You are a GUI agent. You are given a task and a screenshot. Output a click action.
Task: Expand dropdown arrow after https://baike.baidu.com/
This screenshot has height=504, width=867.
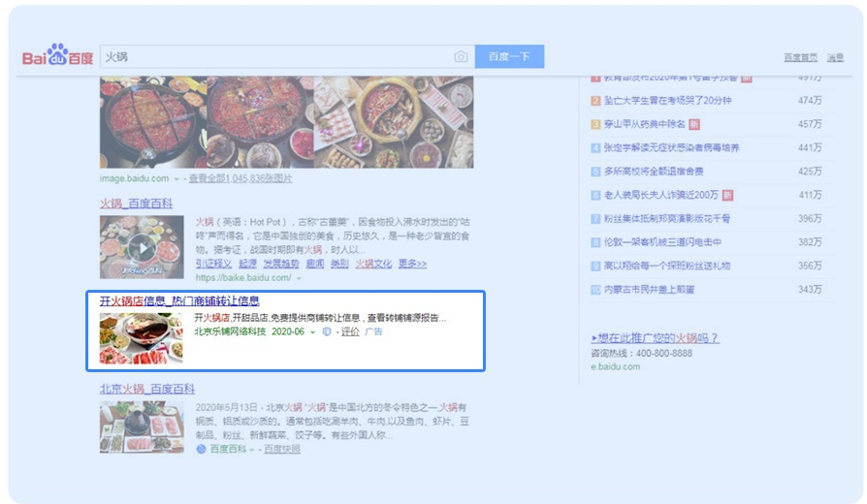point(299,278)
